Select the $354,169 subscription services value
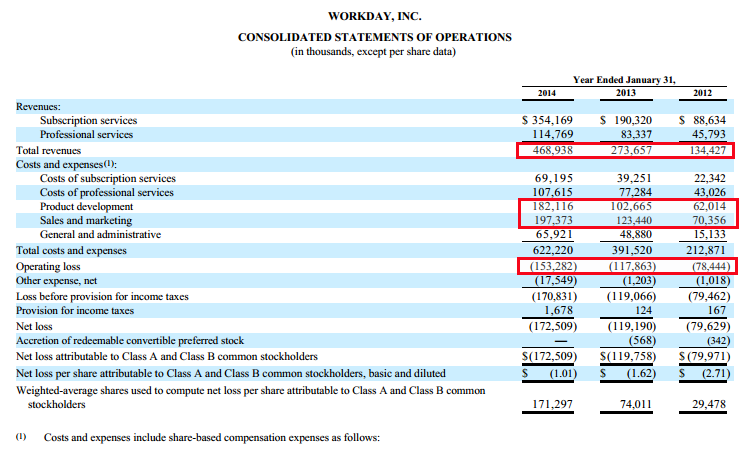Screen dimensions: 751x455 coord(547,120)
